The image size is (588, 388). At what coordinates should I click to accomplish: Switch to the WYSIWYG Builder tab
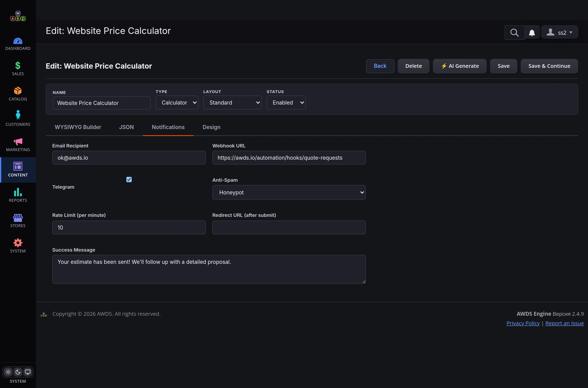tap(78, 127)
